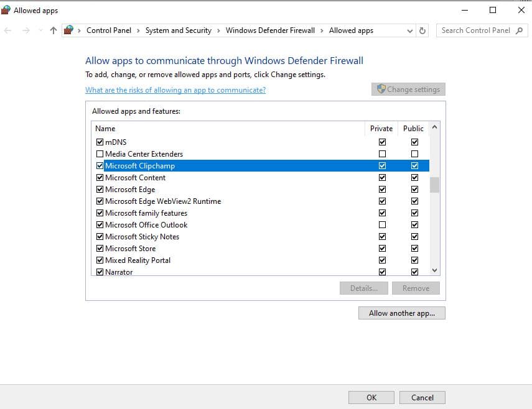The image size is (532, 409).
Task: Expand chevron after Windows Defender Firewall breadcrumb
Action: [322, 31]
